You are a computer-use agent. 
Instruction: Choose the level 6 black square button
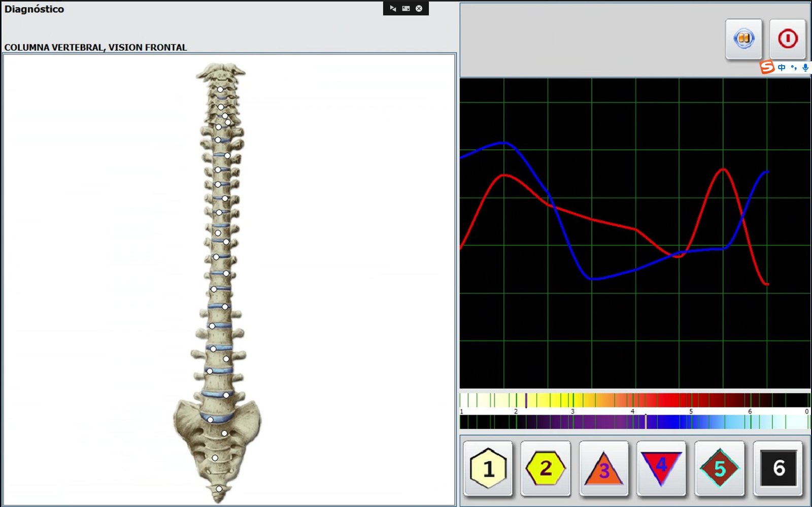pos(778,468)
